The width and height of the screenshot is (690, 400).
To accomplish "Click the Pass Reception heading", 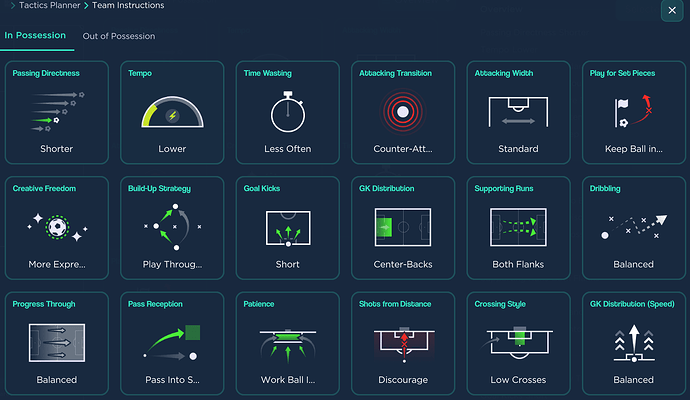I will click(x=155, y=304).
